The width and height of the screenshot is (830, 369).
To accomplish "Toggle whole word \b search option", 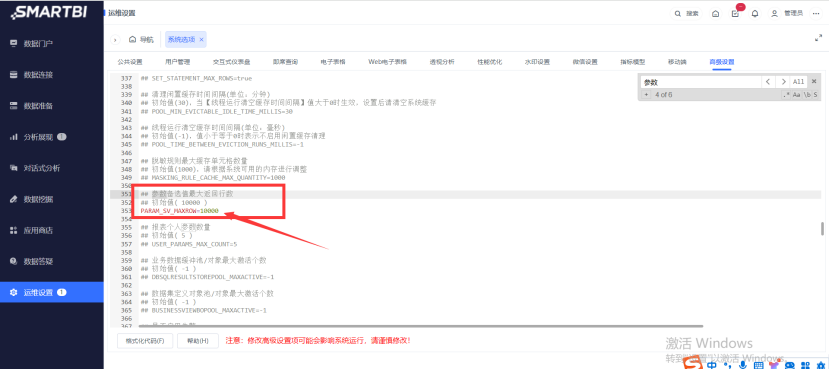I will [x=807, y=95].
